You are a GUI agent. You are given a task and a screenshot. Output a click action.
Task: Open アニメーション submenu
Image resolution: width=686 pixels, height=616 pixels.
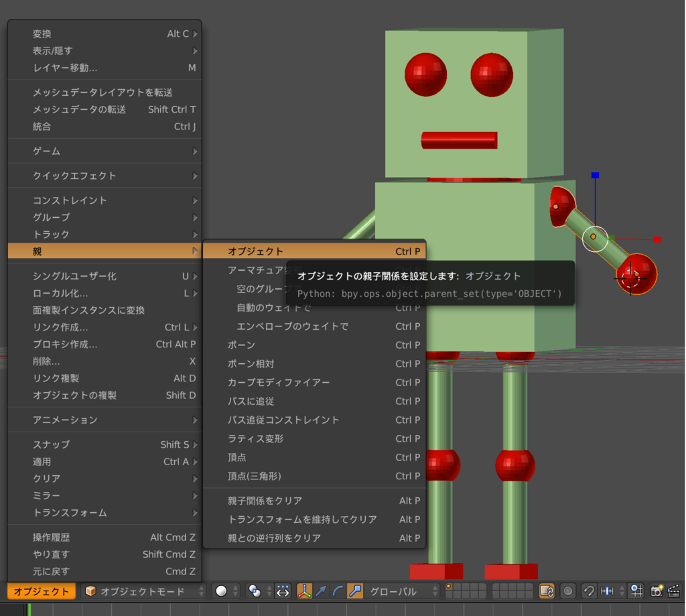105,420
